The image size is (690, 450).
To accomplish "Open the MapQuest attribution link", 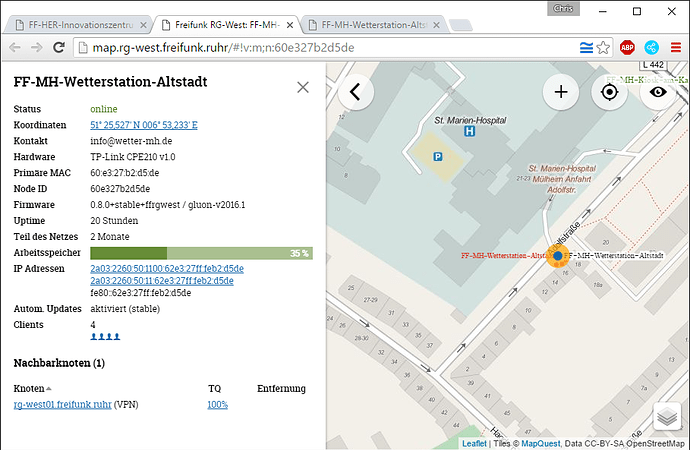I will (541, 443).
